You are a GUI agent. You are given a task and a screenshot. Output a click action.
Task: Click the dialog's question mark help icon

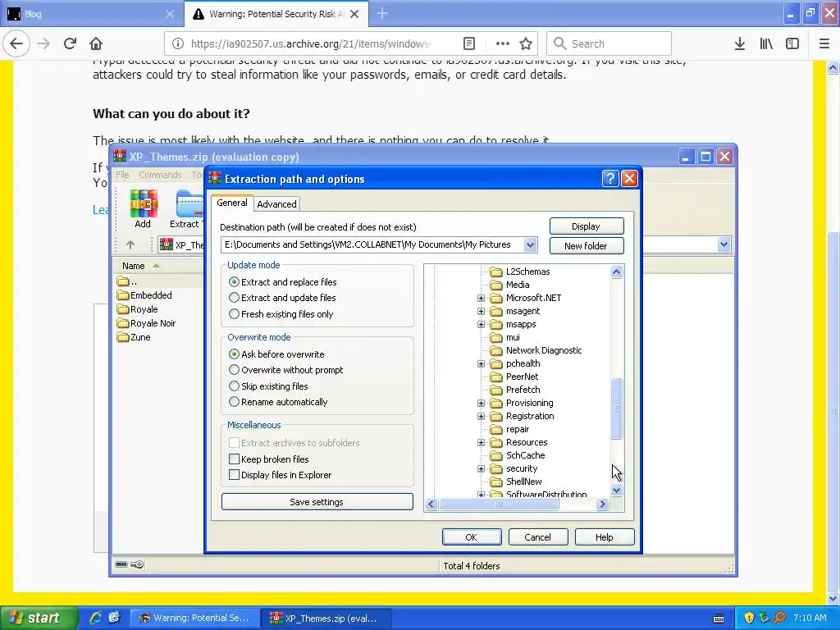tap(610, 178)
